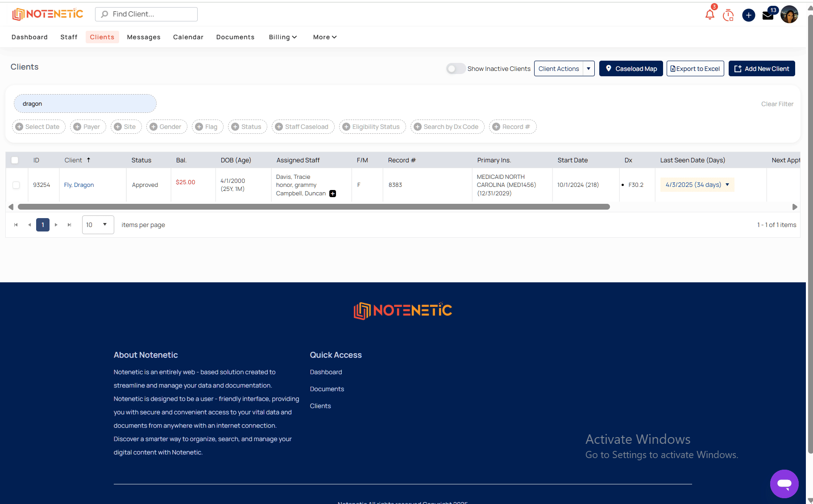Click the Client column sort arrow
Viewport: 813px width, 504px height.
pos(88,160)
